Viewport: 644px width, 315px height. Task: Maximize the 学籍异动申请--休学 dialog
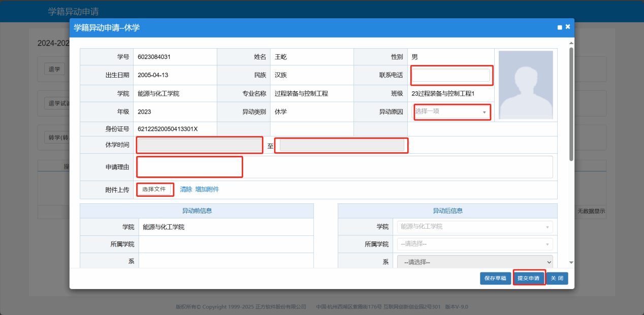point(560,27)
